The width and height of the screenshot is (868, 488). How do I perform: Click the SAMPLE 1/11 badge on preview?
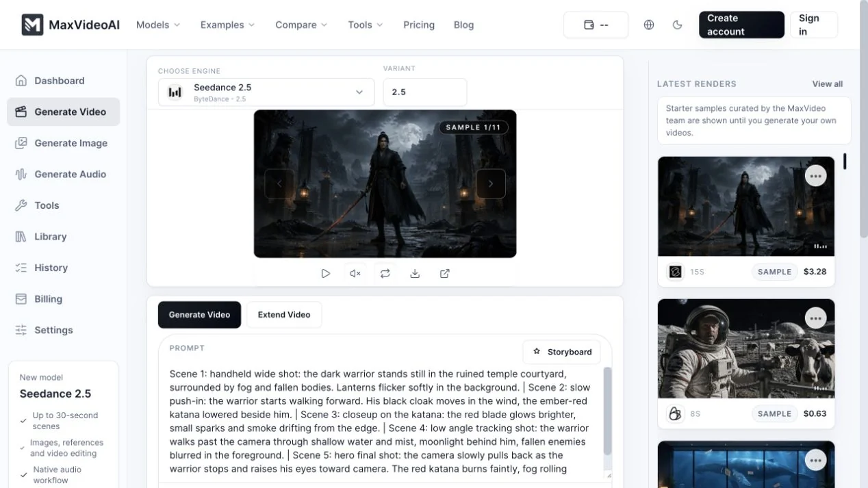[474, 127]
